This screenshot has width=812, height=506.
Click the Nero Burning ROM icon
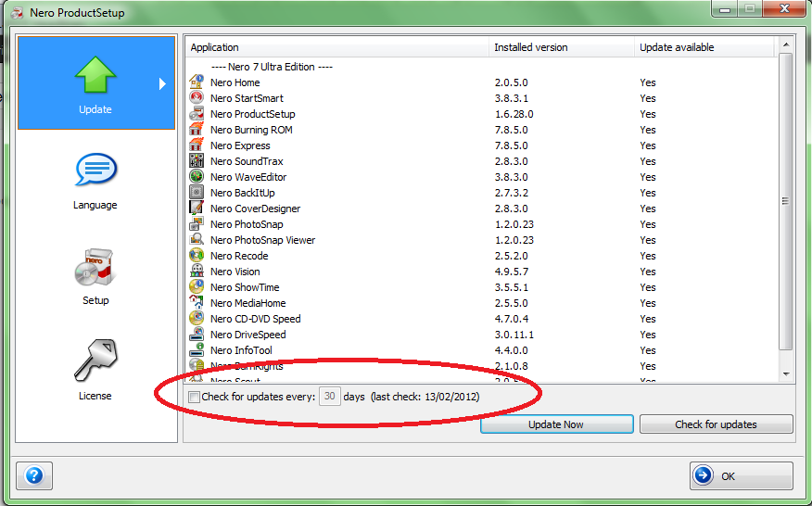click(x=197, y=130)
